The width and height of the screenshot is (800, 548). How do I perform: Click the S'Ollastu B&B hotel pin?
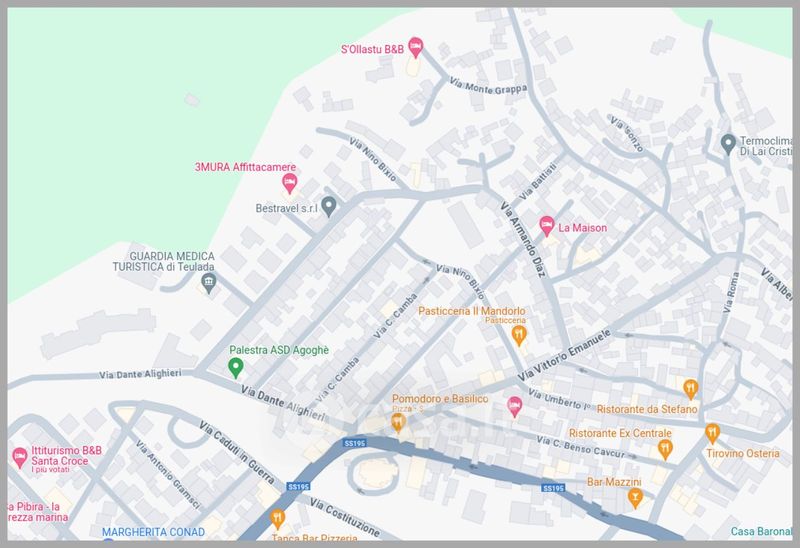click(416, 47)
